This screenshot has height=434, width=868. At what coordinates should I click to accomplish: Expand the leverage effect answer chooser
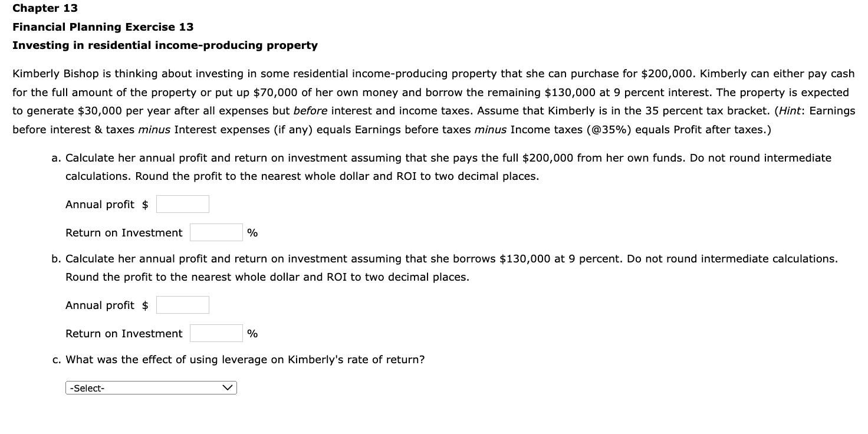click(150, 387)
